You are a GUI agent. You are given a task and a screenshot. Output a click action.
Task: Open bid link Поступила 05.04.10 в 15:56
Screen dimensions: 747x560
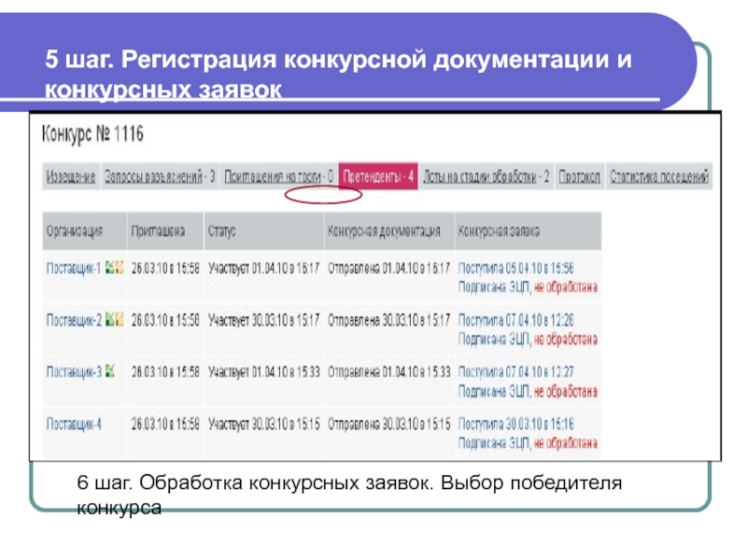tap(516, 269)
